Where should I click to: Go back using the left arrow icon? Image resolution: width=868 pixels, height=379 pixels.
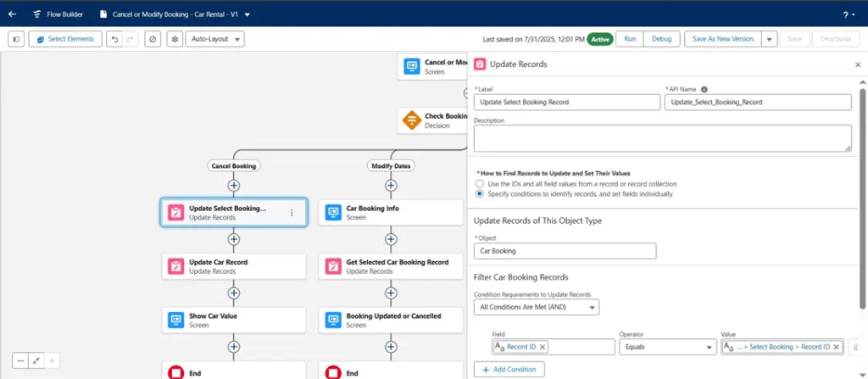pos(12,14)
